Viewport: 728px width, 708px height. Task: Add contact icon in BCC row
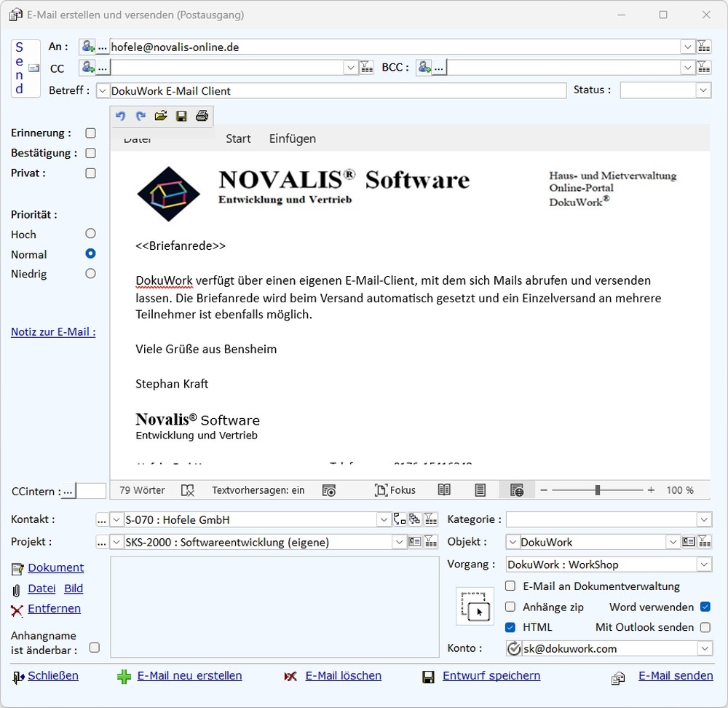[x=424, y=68]
